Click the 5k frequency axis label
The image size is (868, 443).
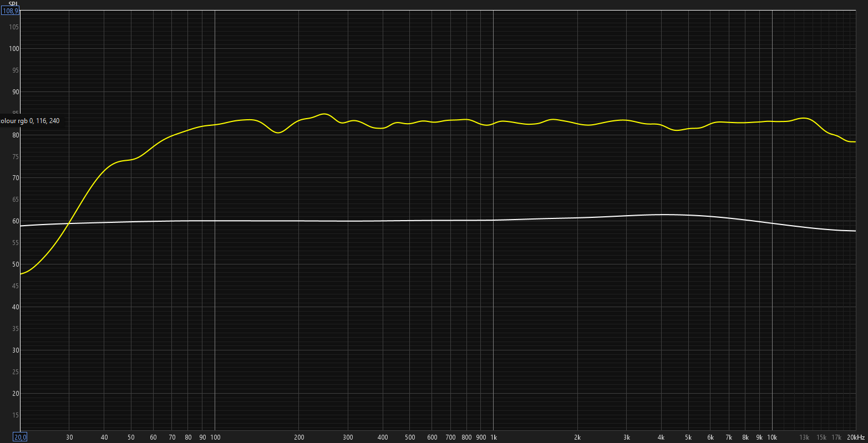tap(688, 437)
